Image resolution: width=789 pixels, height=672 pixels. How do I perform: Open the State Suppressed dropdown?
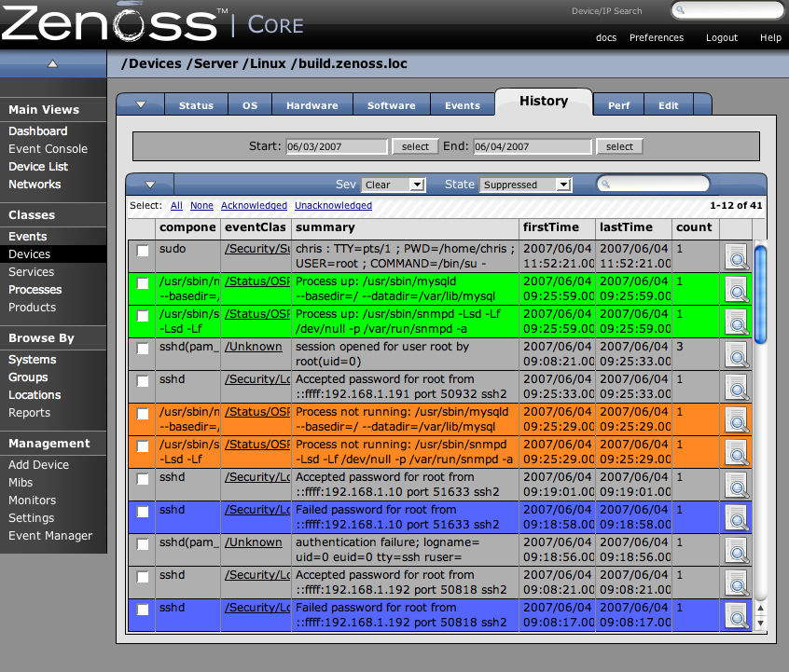[x=526, y=185]
